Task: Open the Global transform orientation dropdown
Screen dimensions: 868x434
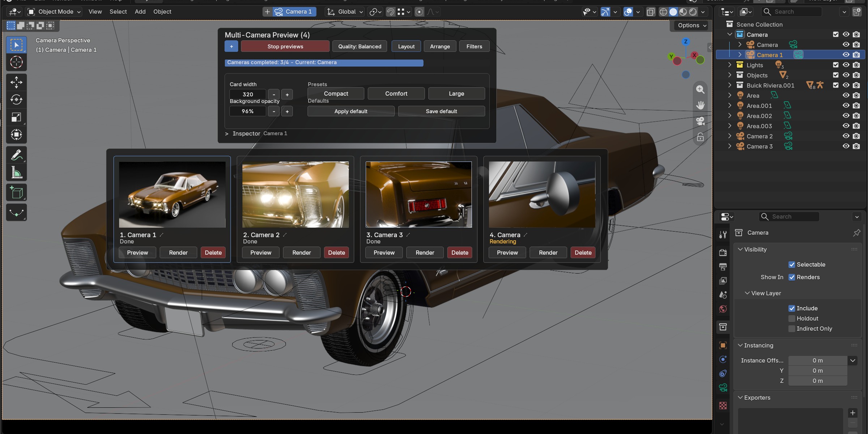Action: pos(345,12)
